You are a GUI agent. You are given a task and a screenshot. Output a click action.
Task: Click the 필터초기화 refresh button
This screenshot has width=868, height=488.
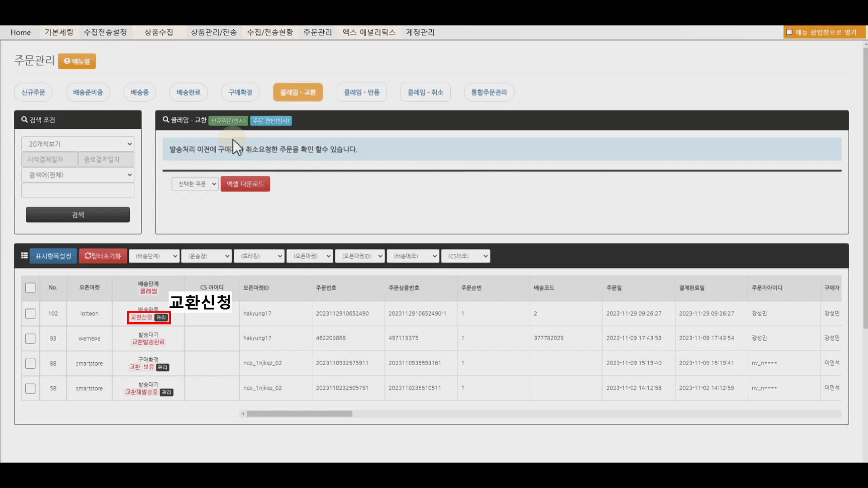point(103,256)
